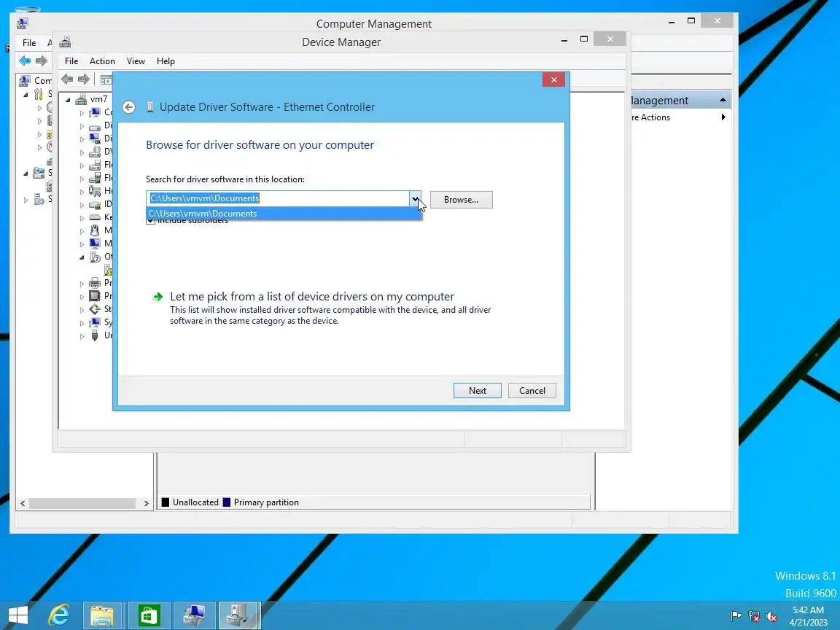This screenshot has width=840, height=630.
Task: Click the Browse... button
Action: coord(462,200)
